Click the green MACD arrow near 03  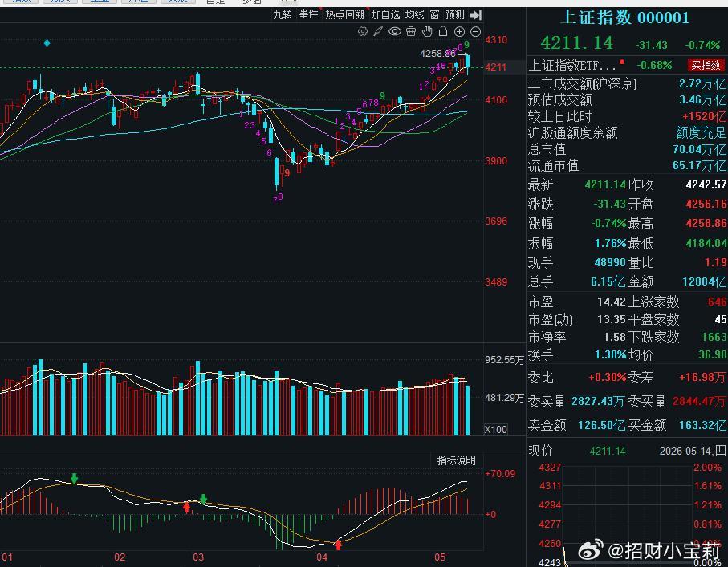pos(203,500)
